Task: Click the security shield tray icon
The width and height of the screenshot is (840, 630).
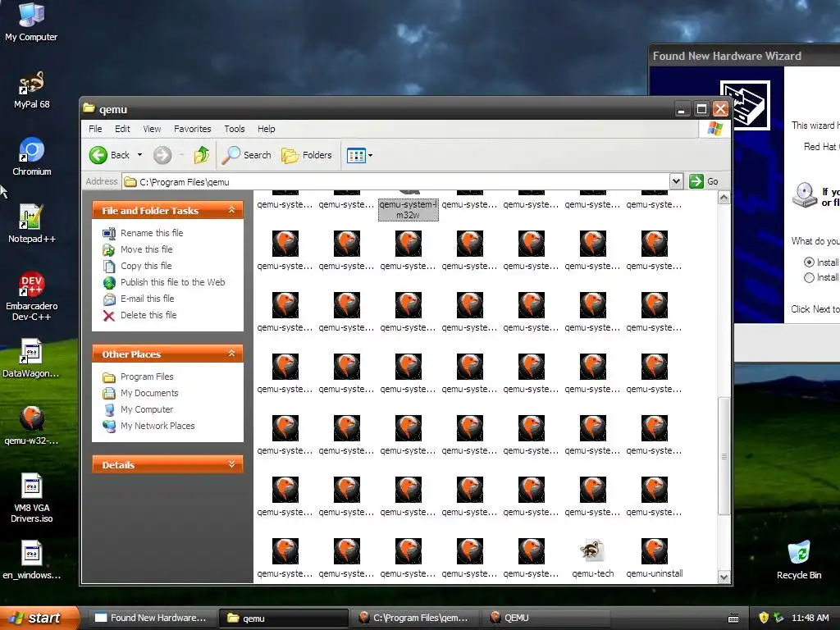Action: (x=764, y=618)
